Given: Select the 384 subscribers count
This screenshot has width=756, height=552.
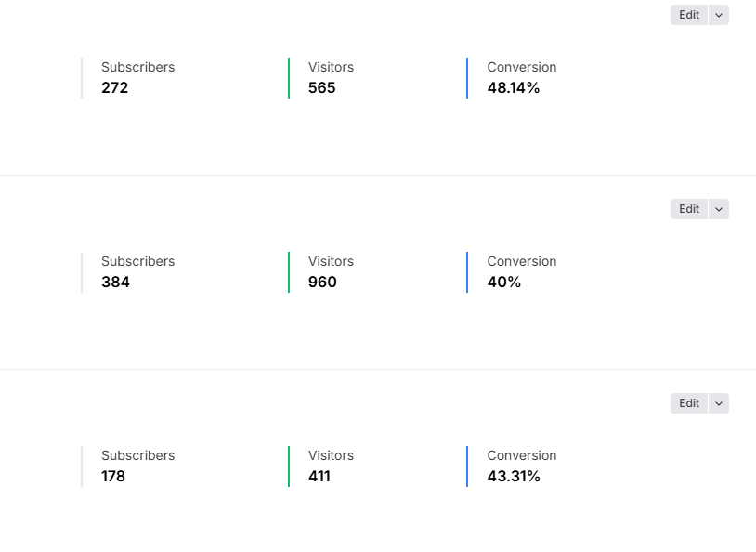Looking at the screenshot, I should click(x=115, y=283).
